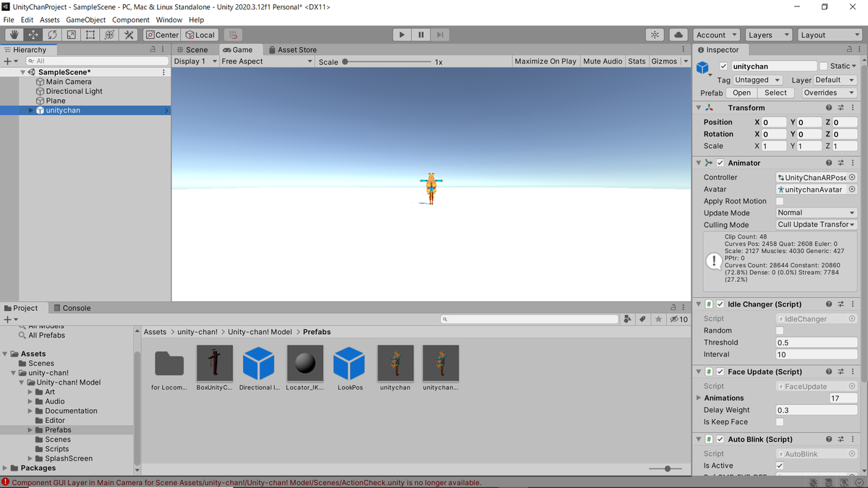Select the combined Transform tool

pyautogui.click(x=109, y=35)
